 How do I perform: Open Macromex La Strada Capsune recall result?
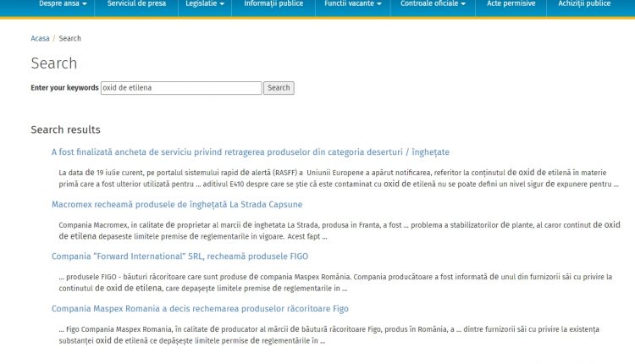177,205
